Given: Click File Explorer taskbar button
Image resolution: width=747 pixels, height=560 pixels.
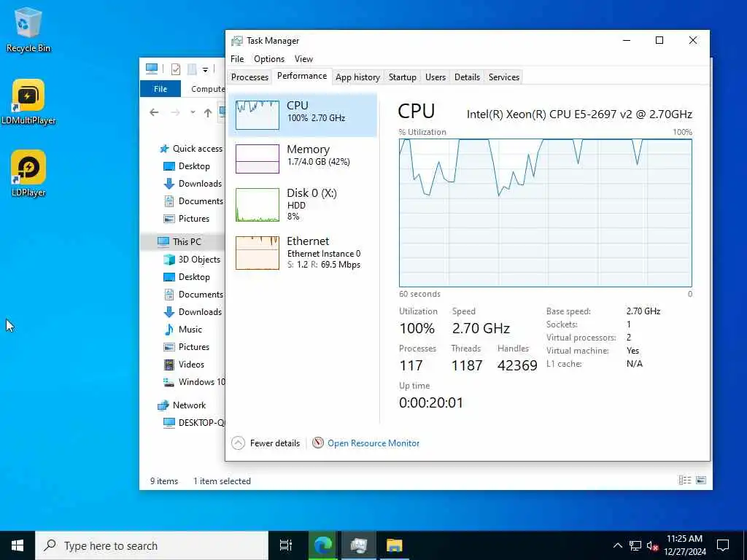Looking at the screenshot, I should click(395, 545).
